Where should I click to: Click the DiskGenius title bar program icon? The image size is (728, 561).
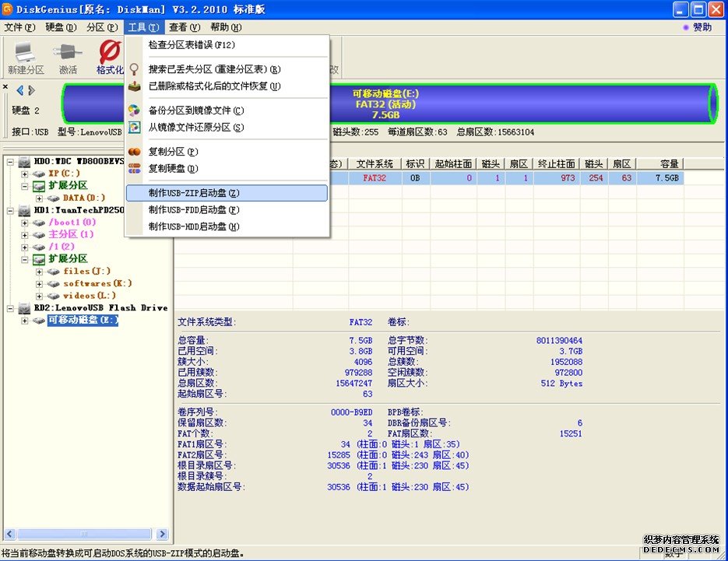[x=8, y=9]
